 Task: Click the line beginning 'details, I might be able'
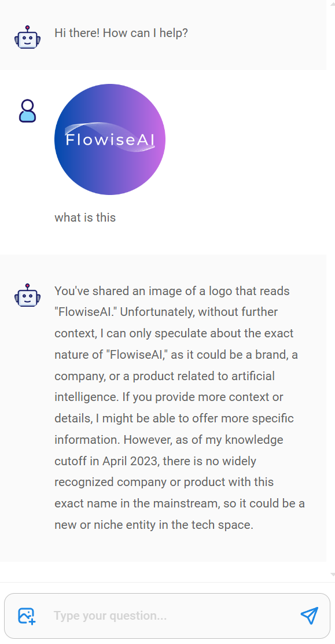point(174,418)
